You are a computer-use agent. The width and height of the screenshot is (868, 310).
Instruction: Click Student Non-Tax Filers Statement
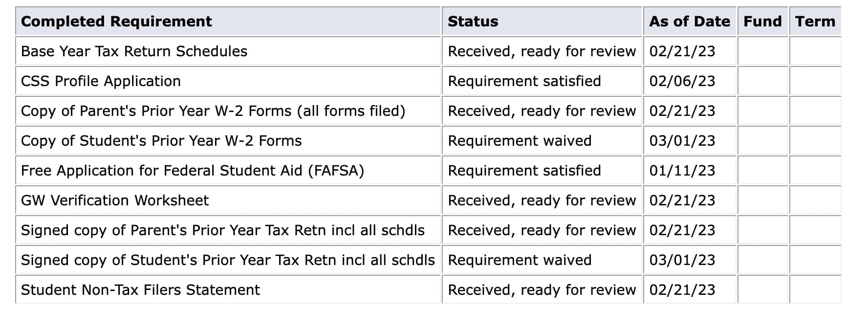coord(140,290)
